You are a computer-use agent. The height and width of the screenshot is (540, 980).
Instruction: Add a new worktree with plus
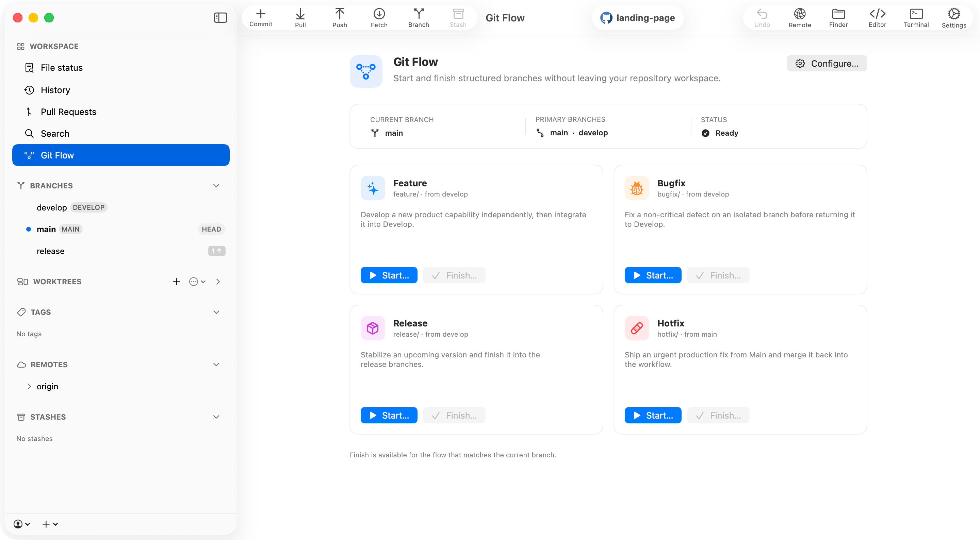tap(176, 282)
